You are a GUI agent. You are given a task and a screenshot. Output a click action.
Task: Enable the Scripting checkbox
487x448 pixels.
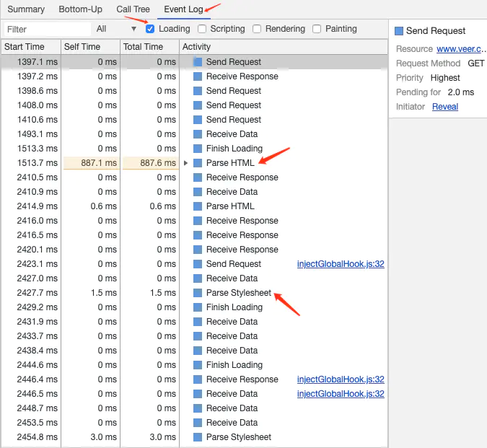point(202,29)
